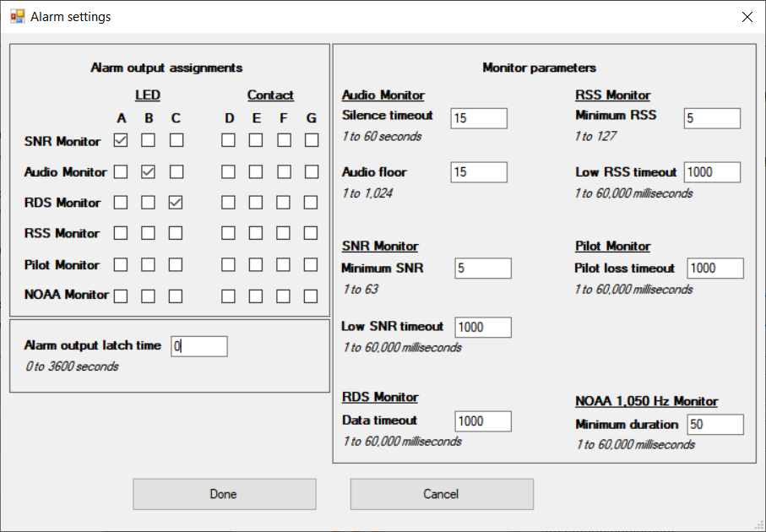Screen dimensions: 766x532
Task: Check Pilot Monitor LED C checkbox
Action: pyautogui.click(x=176, y=264)
